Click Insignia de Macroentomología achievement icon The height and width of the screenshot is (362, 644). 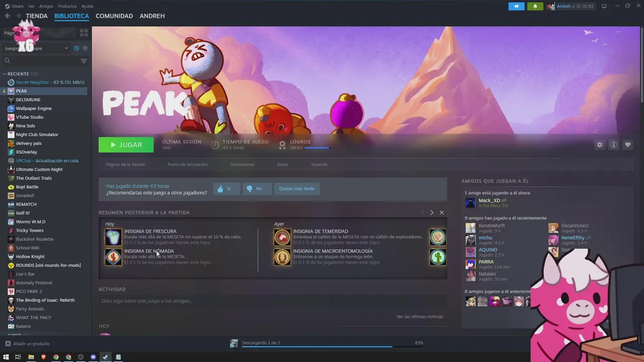(282, 257)
